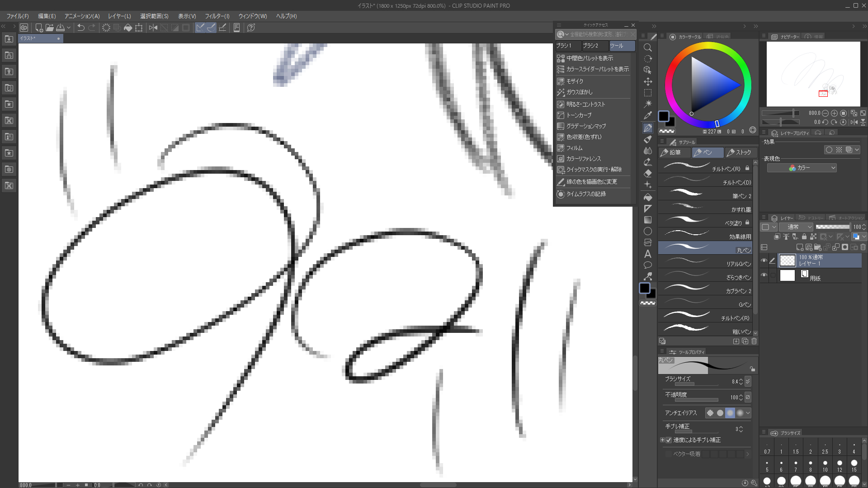Screen dimensions: 868x488
Task: Open the カラー expression color dropdown
Action: tap(802, 168)
